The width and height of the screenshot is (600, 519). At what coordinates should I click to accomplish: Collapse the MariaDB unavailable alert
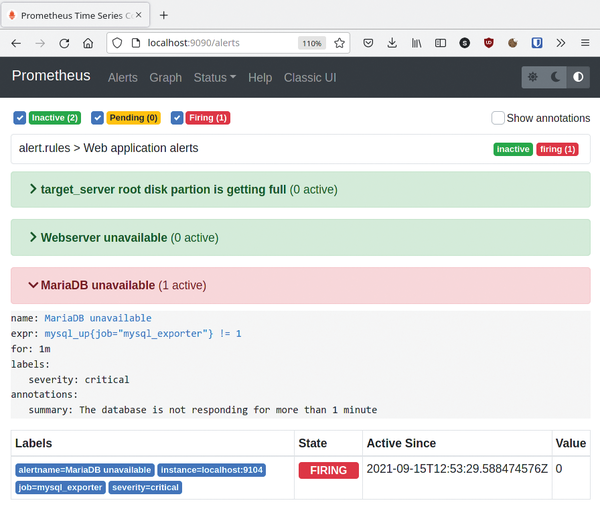click(300, 286)
